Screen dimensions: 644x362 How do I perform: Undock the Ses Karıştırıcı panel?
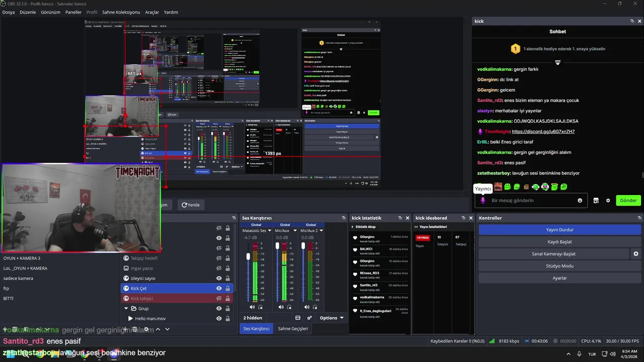pyautogui.click(x=344, y=218)
